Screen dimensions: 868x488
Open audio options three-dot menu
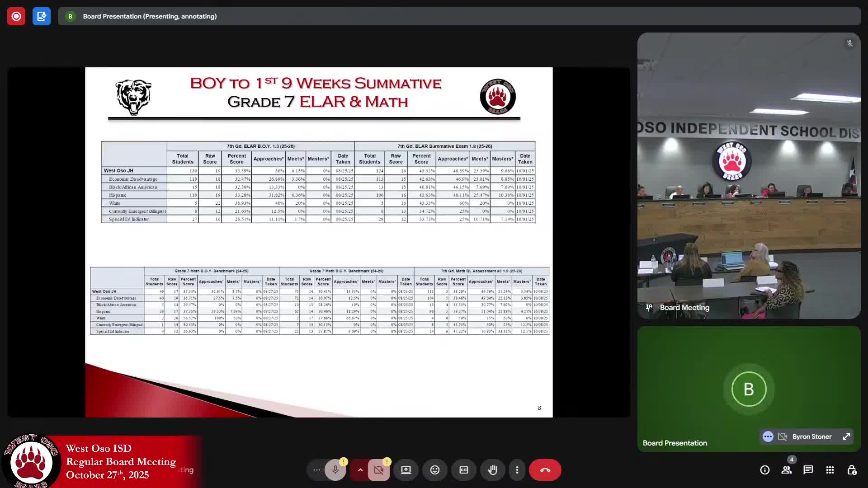316,470
